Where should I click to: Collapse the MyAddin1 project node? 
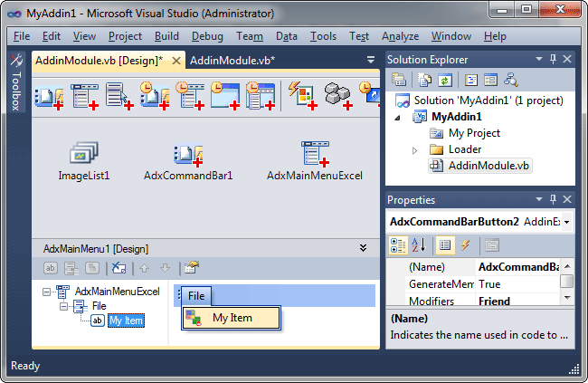397,118
